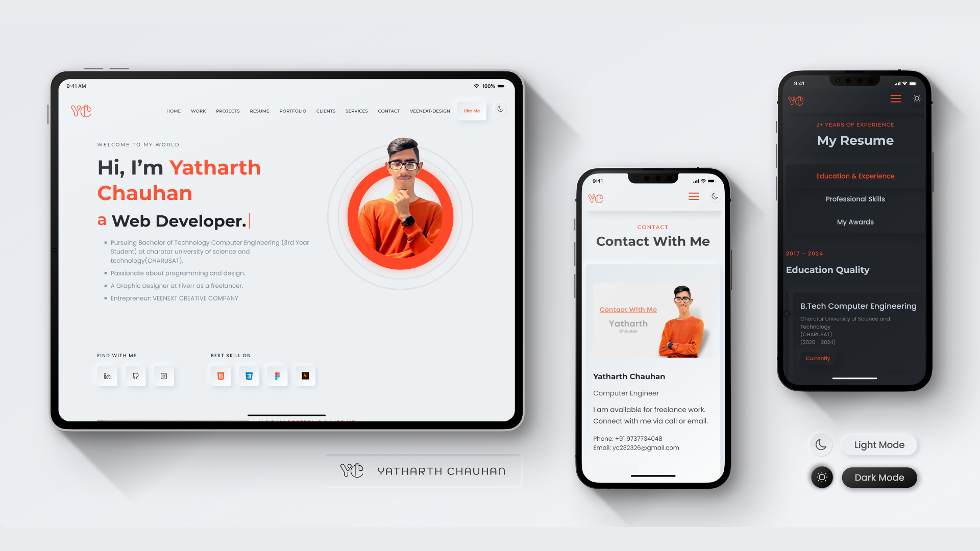The image size is (980, 551).
Task: Click Contact With Me link
Action: 627,309
